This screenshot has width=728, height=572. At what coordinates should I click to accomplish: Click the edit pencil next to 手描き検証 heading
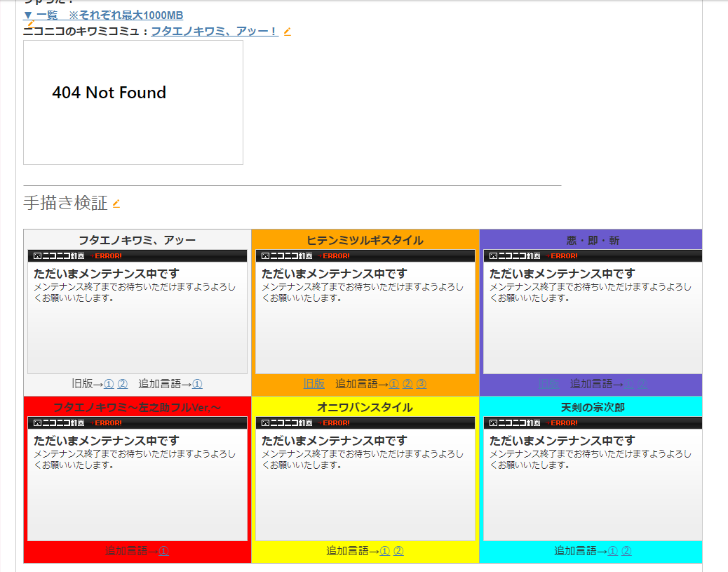116,204
